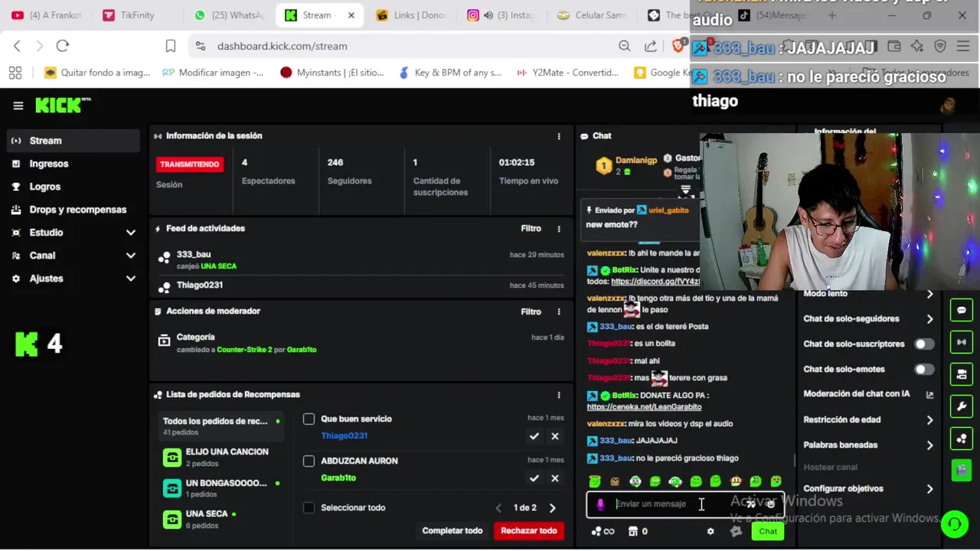Open options menu for Feed de actividades
Image resolution: width=980 pixels, height=551 pixels.
pyautogui.click(x=559, y=229)
